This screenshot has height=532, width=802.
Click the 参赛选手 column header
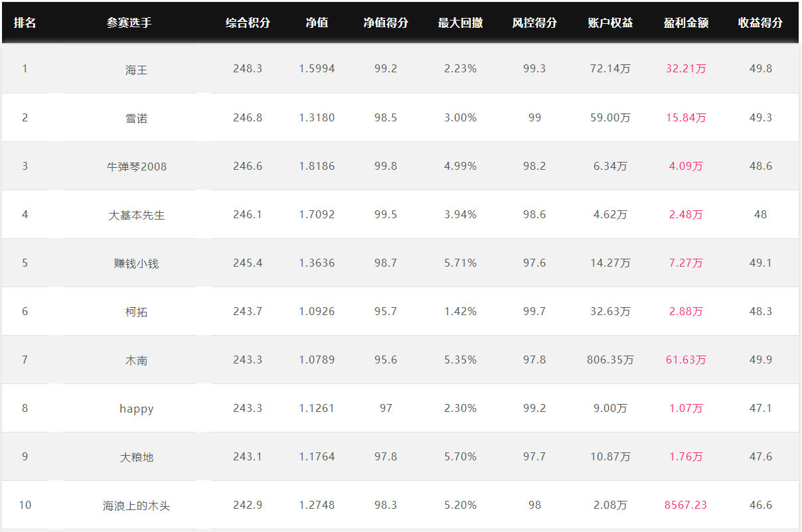point(129,23)
